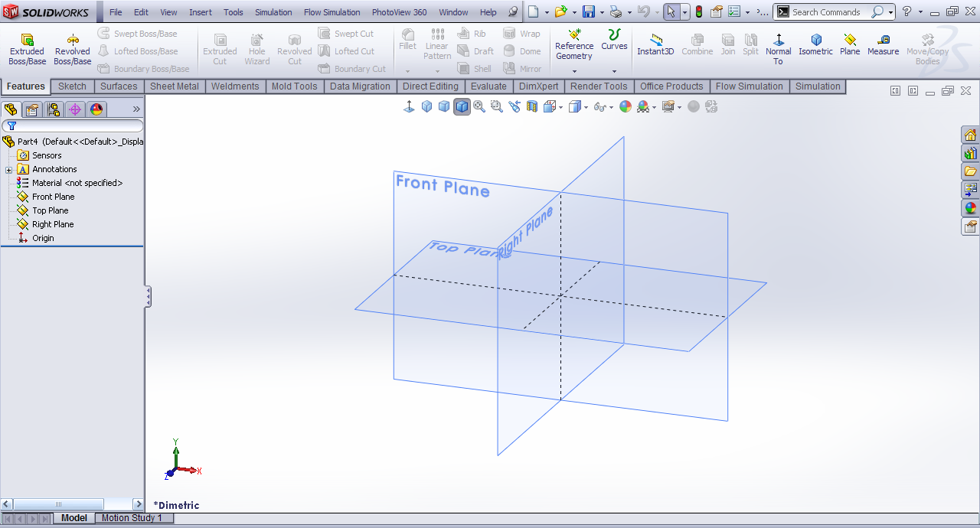Switch to the Sheet Metal tab
Screen dimensions: 980x528
(174, 86)
